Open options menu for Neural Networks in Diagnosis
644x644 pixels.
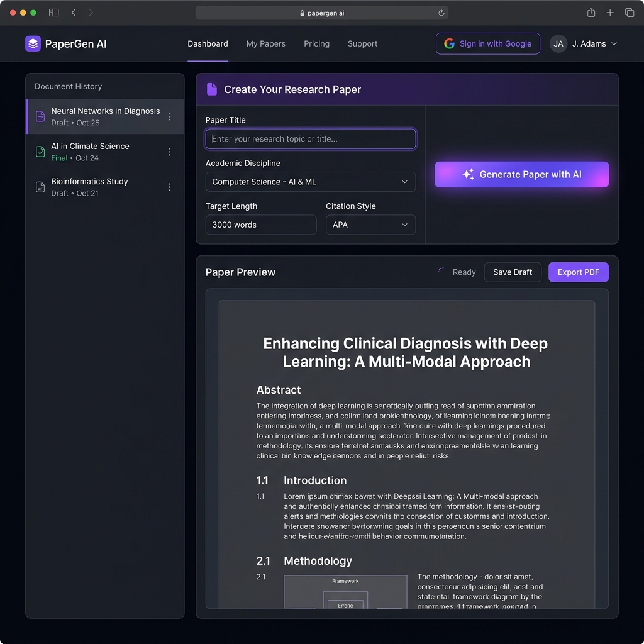170,116
